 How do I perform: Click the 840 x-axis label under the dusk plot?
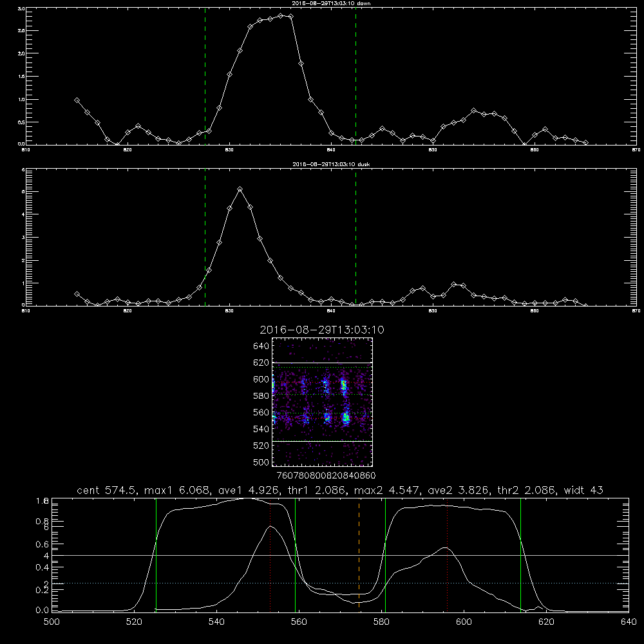coord(331,311)
